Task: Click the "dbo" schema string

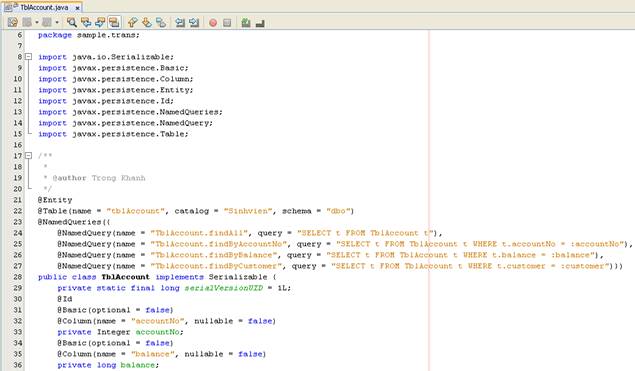Action: [338, 211]
